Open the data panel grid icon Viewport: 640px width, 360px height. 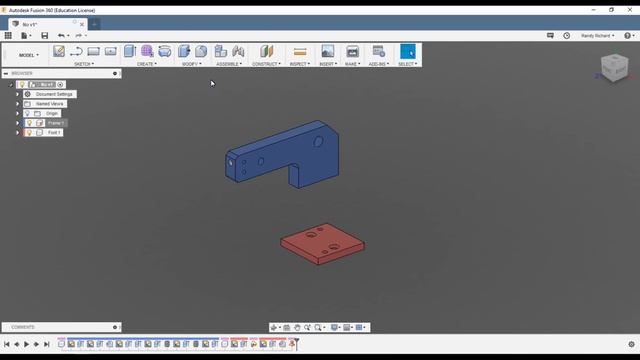coord(8,36)
